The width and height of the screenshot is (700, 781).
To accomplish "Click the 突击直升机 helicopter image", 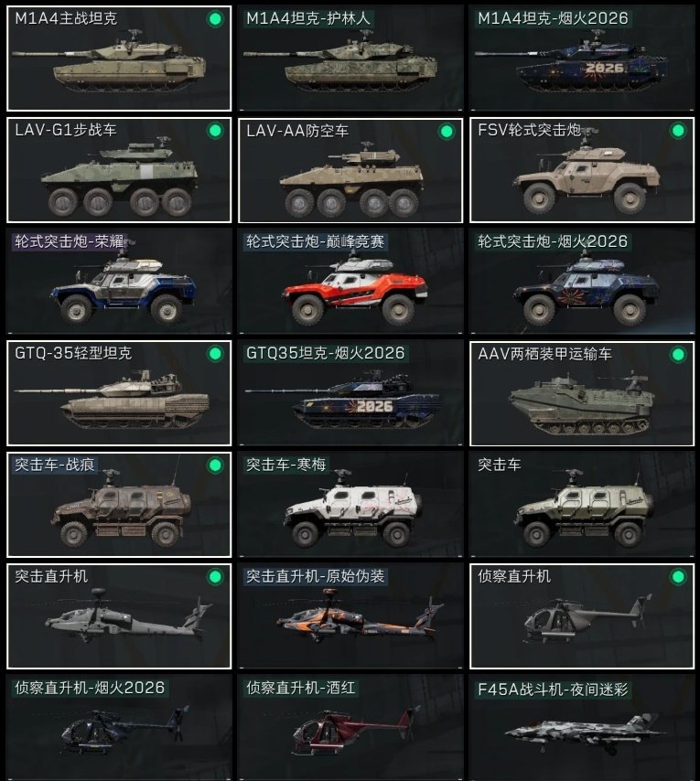I will coord(128,616).
